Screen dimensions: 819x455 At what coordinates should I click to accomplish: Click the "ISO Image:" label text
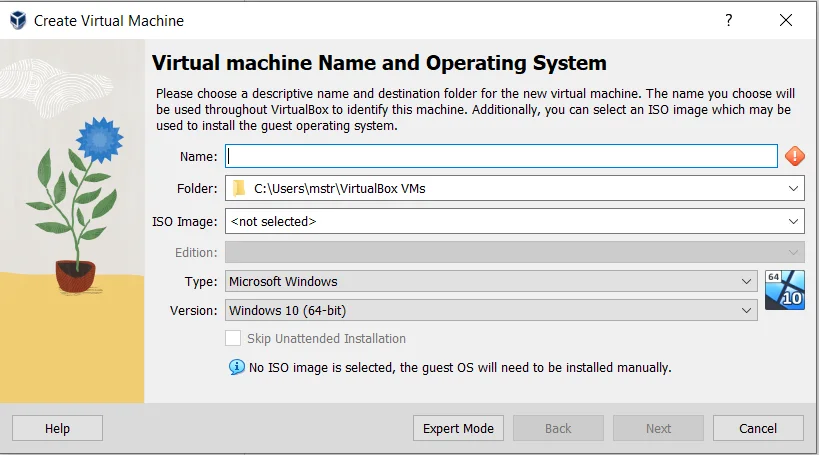point(184,221)
